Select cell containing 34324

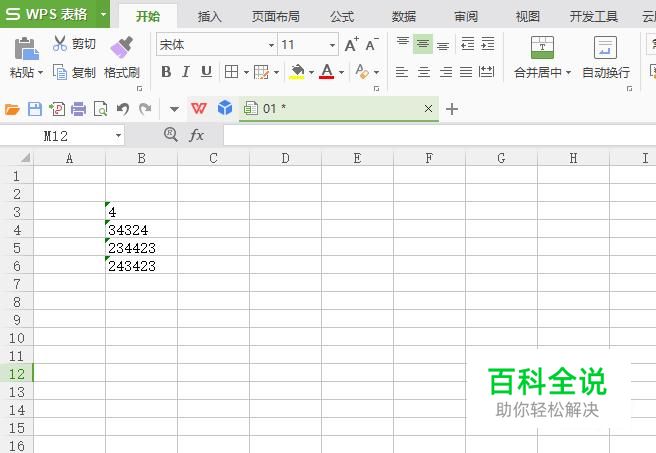tap(141, 230)
